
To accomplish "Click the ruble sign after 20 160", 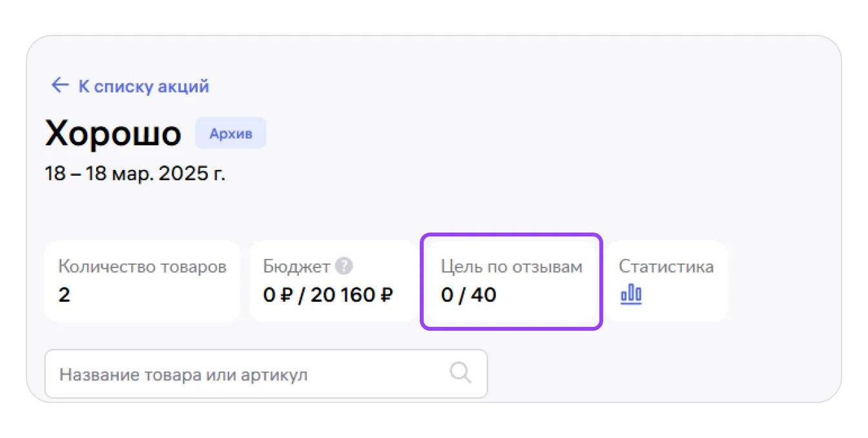I will (x=386, y=295).
